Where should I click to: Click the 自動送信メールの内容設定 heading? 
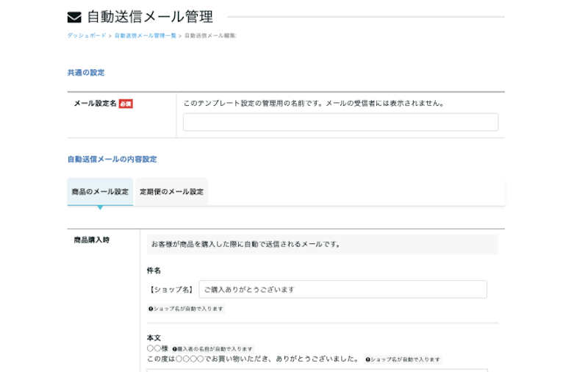pos(112,160)
